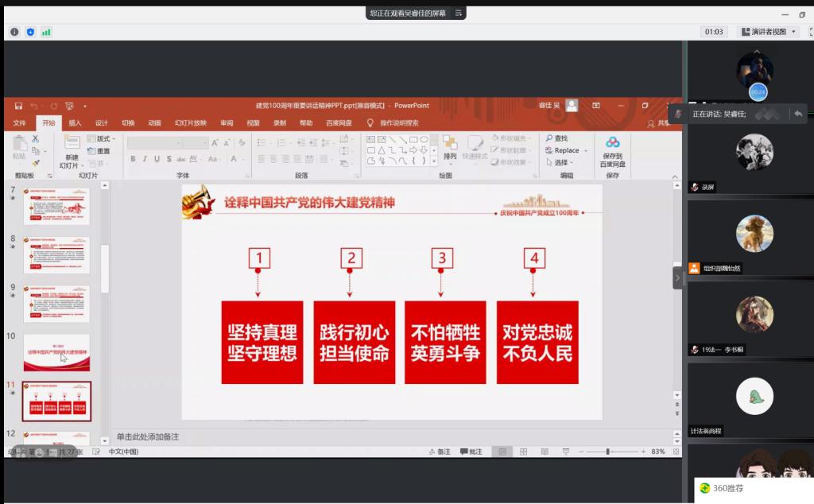
Task: Click the 查找 (Find) search icon
Action: (x=549, y=138)
